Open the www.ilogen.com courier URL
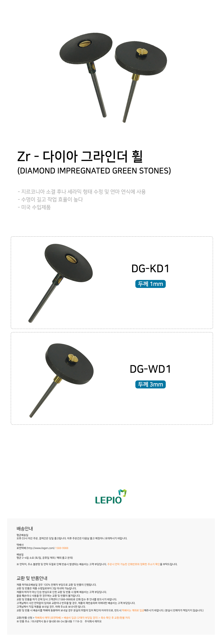 [x=41, y=548]
